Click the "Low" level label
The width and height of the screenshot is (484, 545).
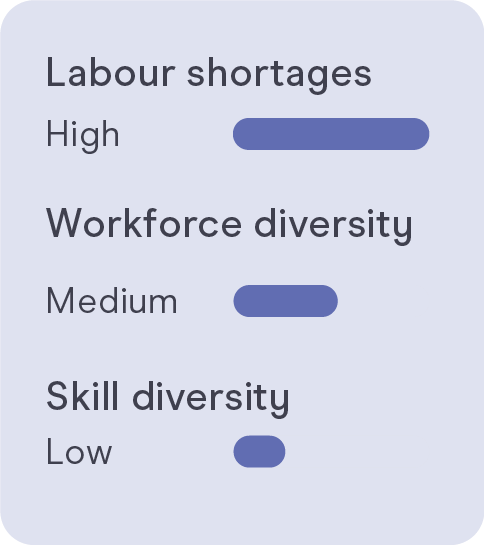[79, 451]
